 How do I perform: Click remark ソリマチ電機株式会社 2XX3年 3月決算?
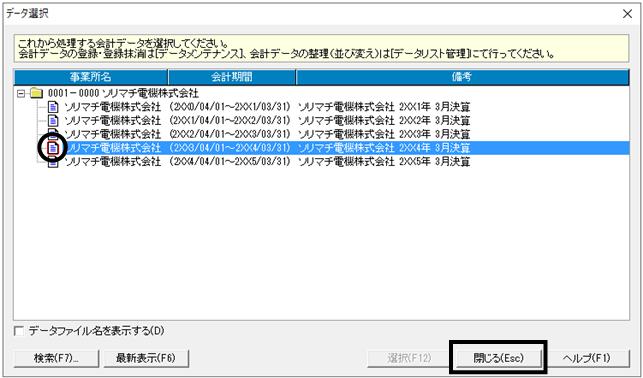[384, 134]
